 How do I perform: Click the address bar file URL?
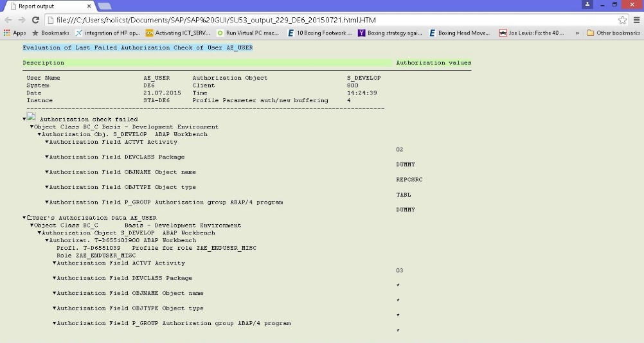(x=216, y=20)
